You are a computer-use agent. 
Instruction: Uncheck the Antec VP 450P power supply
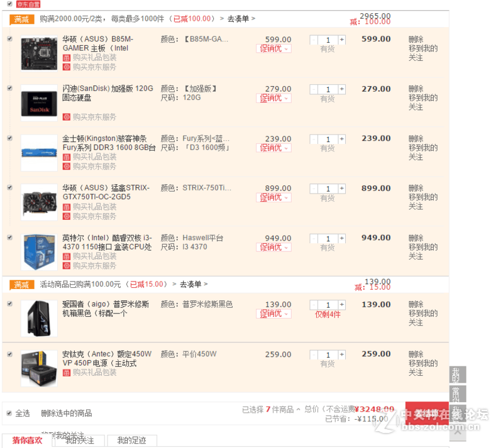point(9,354)
